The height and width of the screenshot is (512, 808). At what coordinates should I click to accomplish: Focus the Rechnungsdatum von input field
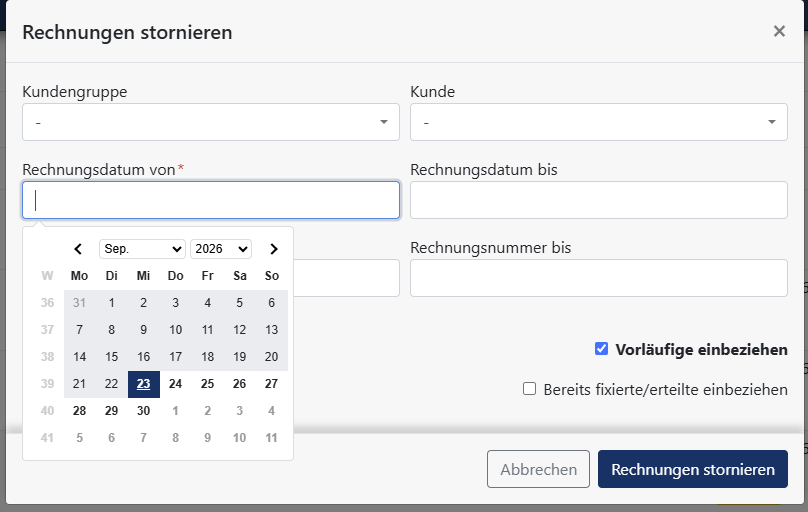(211, 200)
